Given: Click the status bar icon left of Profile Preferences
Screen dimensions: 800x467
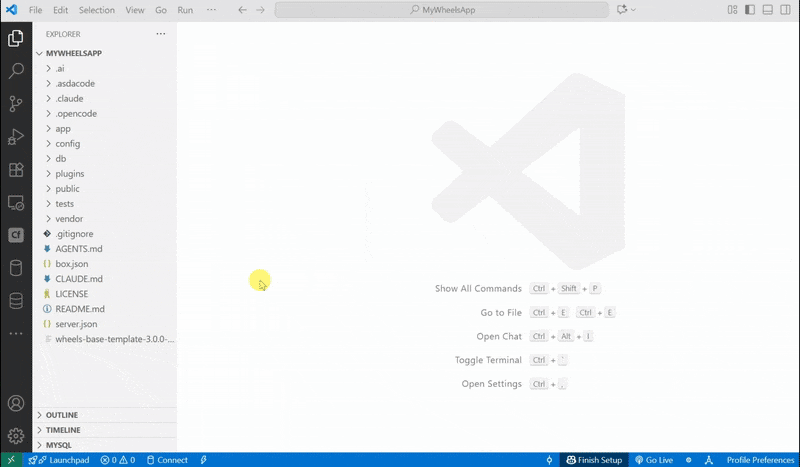Looking at the screenshot, I should 709,460.
